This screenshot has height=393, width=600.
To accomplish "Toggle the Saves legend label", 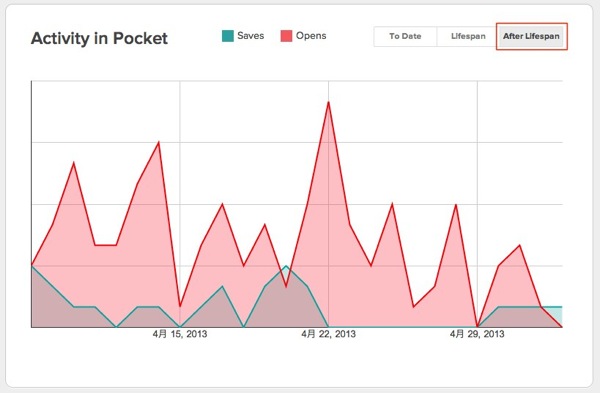I will [251, 36].
